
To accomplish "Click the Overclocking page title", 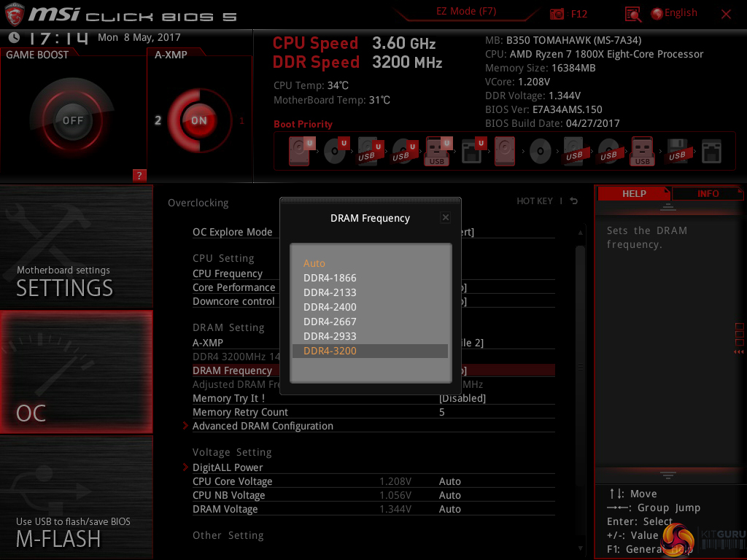I will click(198, 203).
